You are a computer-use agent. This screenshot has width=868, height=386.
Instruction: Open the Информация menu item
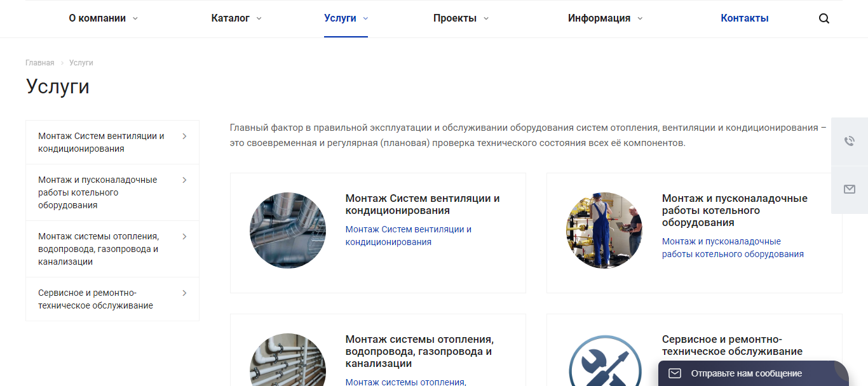pos(599,18)
